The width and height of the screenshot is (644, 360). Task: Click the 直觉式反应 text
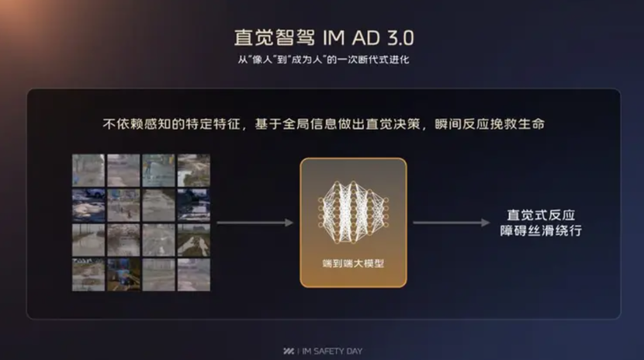click(x=541, y=215)
